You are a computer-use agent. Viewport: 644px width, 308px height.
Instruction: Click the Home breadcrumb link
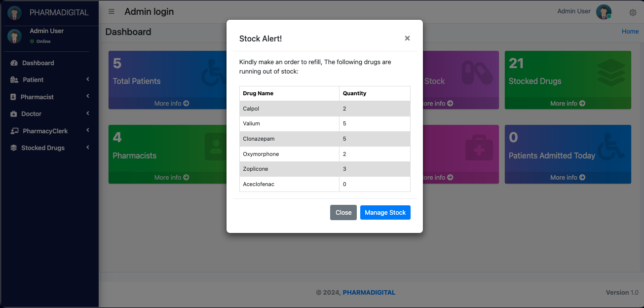click(630, 32)
